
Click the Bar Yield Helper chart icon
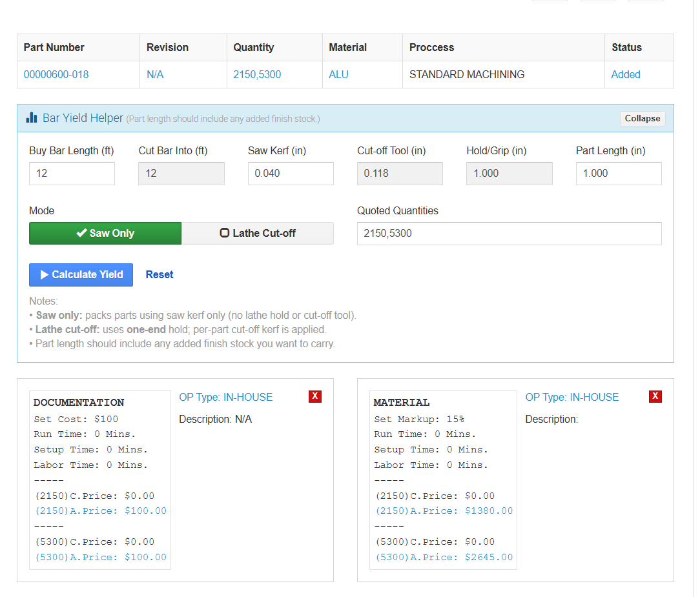tap(32, 118)
